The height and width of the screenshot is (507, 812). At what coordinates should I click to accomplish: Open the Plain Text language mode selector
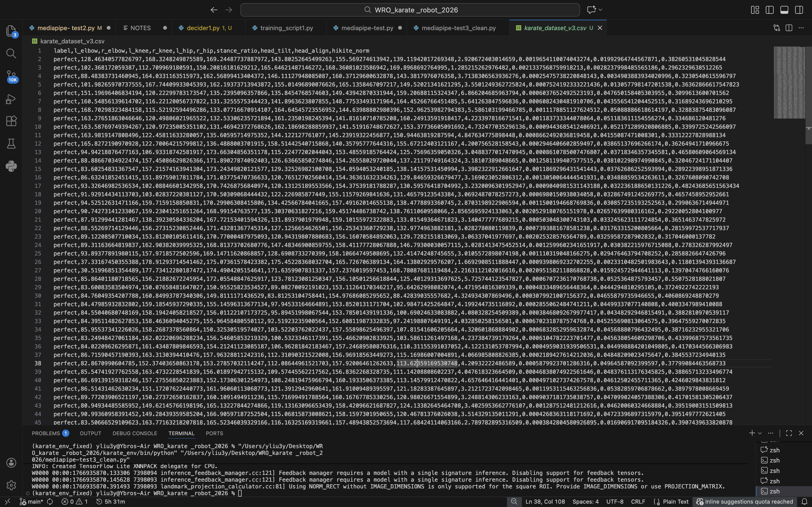click(x=675, y=502)
